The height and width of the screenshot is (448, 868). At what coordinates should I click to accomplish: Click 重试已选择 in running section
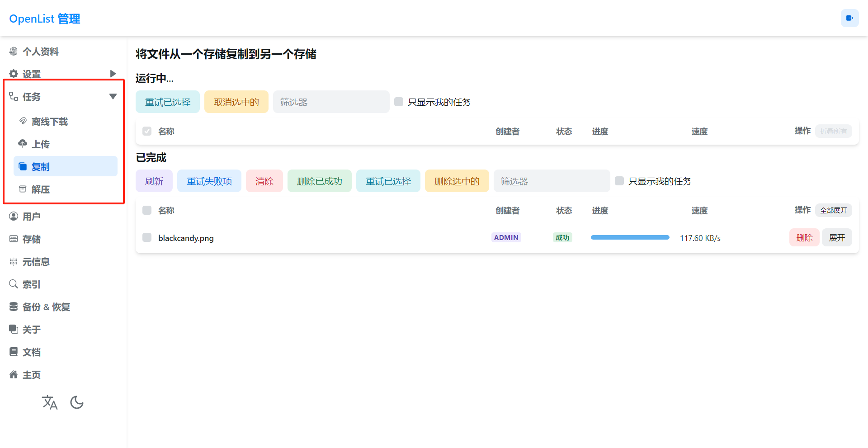(168, 102)
